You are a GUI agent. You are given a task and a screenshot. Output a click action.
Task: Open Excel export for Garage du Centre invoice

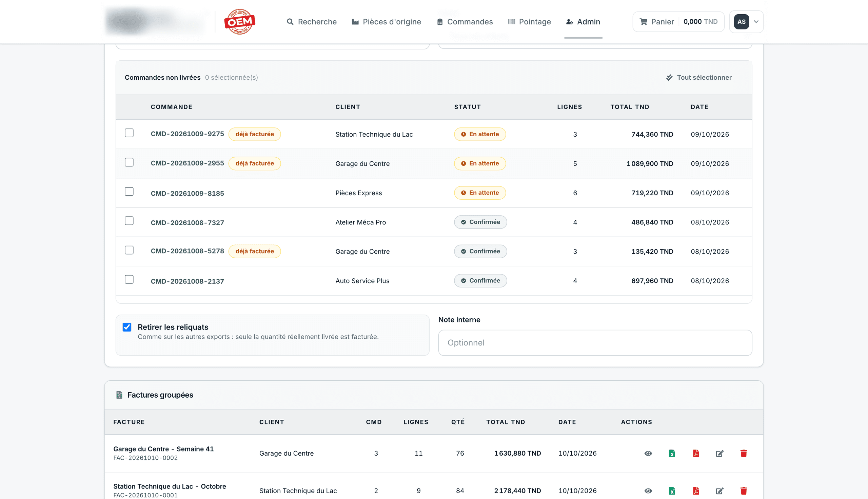(x=672, y=454)
